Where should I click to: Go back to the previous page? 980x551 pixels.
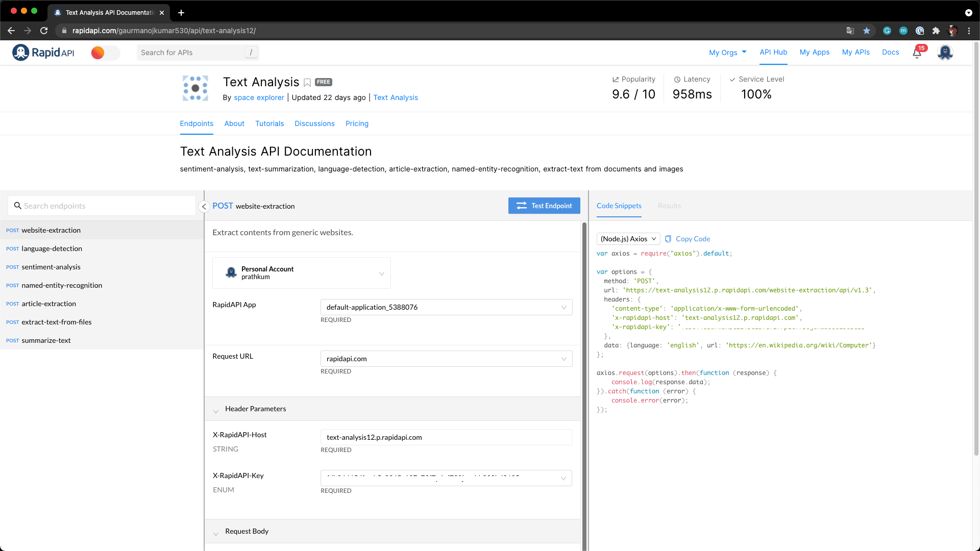pos(11,31)
